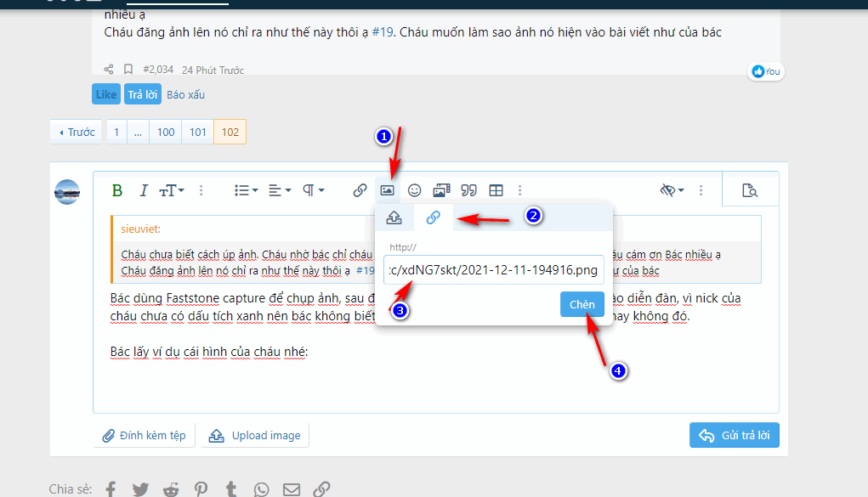868x497 pixels.
Task: Open the list dropdown
Action: tap(246, 190)
